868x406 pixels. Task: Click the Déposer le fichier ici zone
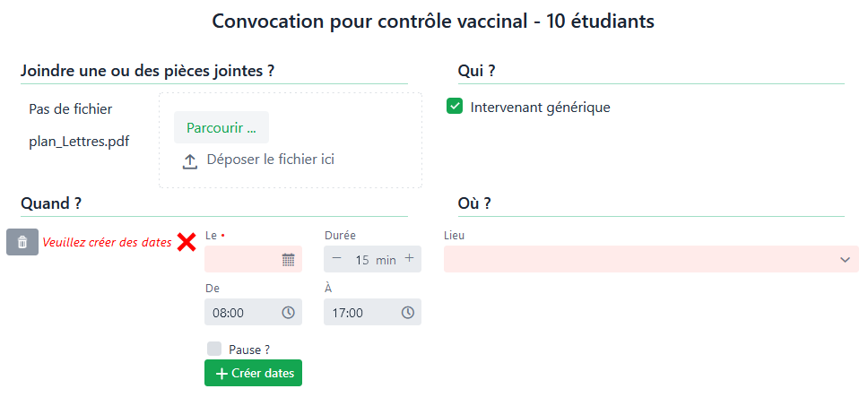point(270,160)
